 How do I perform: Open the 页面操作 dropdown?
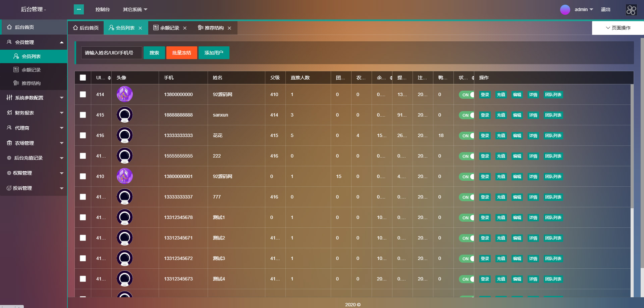pyautogui.click(x=618, y=28)
